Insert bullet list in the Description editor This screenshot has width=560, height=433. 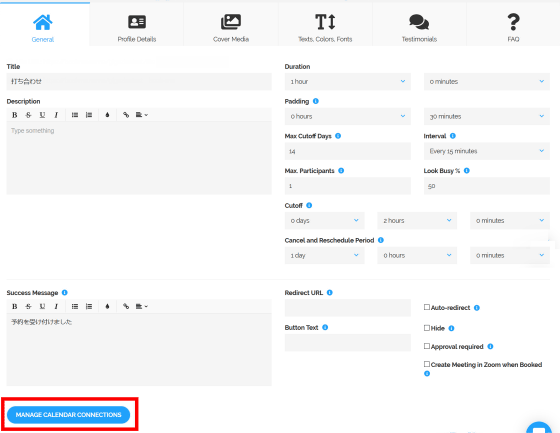(x=75, y=115)
